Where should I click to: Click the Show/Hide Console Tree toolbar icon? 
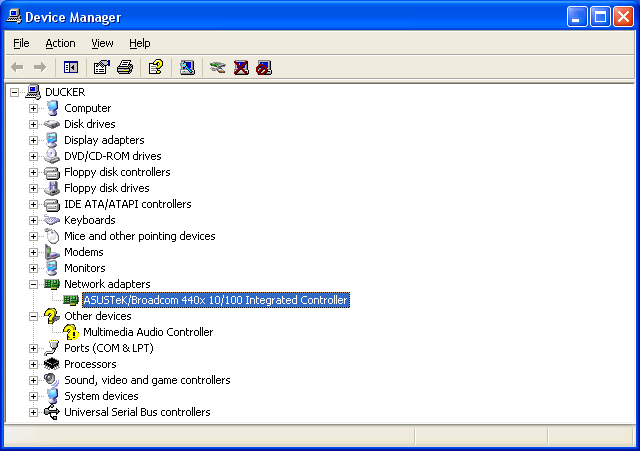[71, 68]
